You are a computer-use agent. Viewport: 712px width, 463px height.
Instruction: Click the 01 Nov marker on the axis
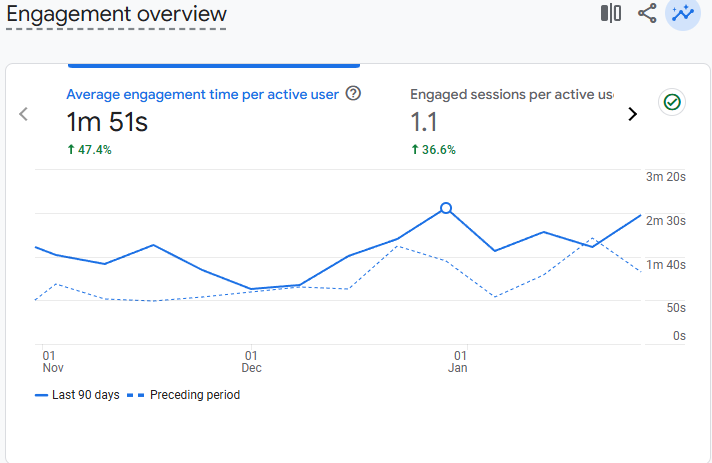51,361
